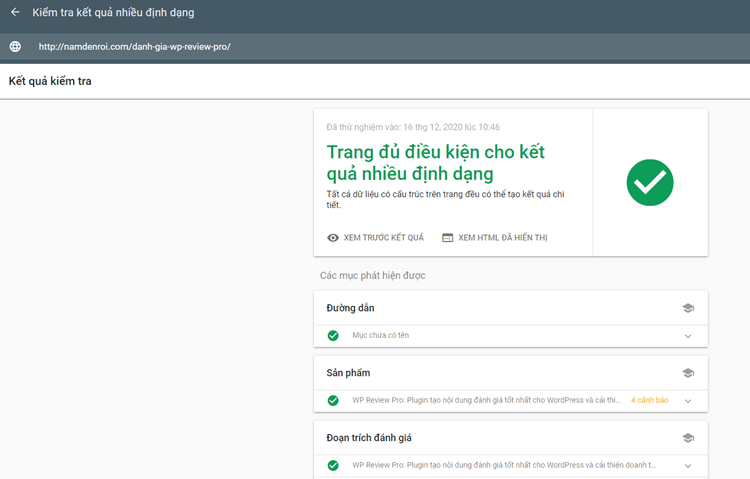750x479 pixels.
Task: Click the 4 cảnh báo warning label
Action: point(649,401)
